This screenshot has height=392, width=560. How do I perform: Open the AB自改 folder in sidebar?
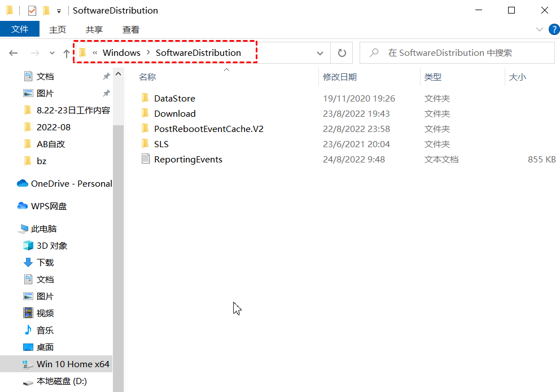pyautogui.click(x=51, y=144)
